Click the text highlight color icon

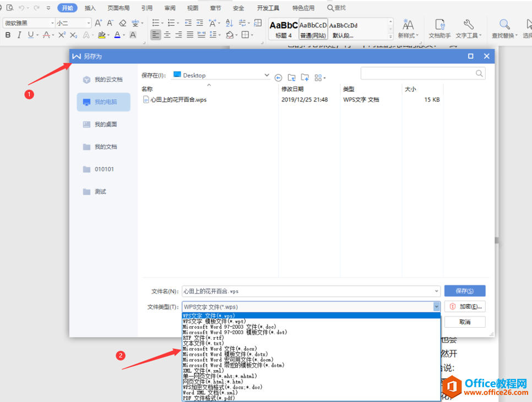tap(101, 35)
